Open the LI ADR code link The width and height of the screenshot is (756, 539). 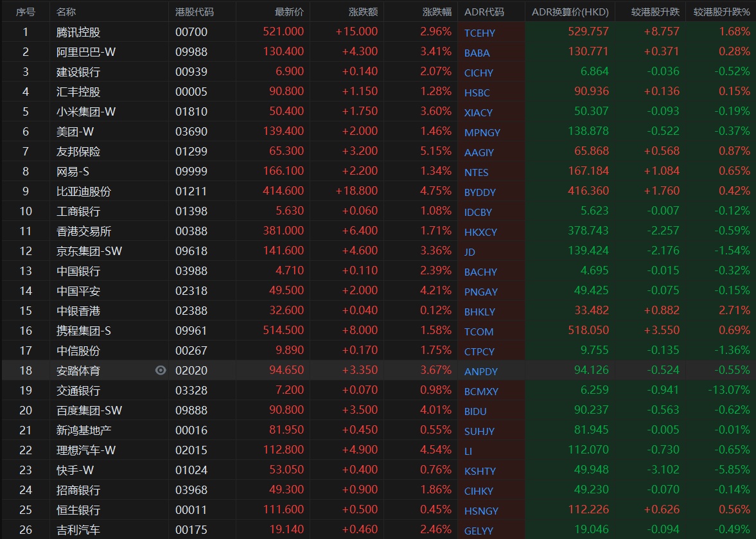tap(468, 451)
